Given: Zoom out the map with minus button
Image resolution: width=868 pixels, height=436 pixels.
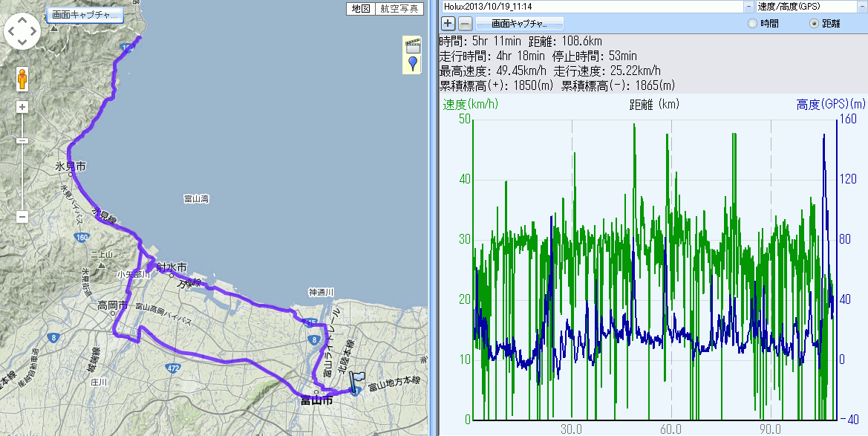Looking at the screenshot, I should pos(23,217).
